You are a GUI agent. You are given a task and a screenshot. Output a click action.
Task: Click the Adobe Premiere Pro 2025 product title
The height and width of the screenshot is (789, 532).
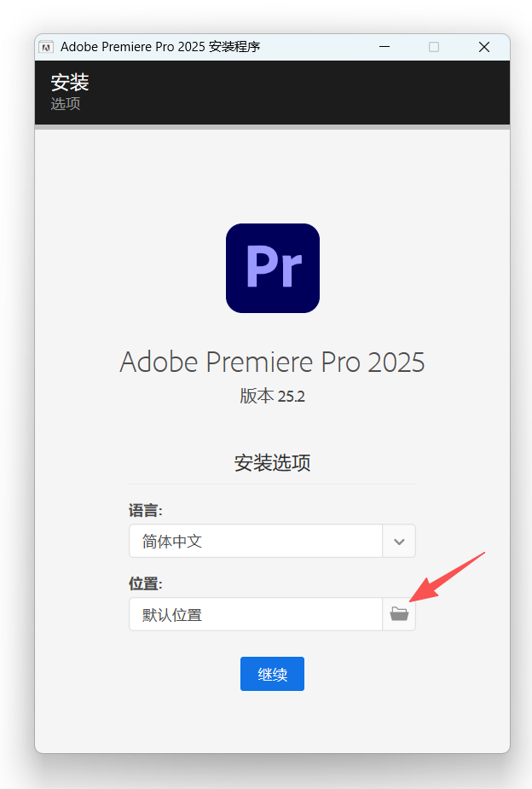[272, 362]
